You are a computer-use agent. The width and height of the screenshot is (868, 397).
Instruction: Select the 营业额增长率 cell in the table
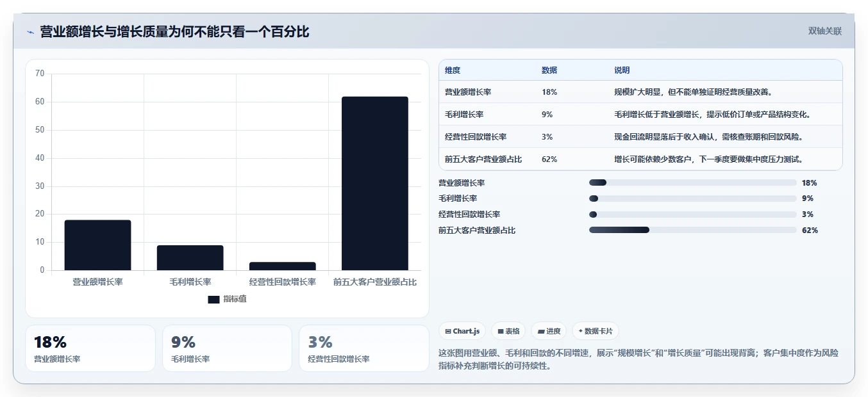point(468,92)
